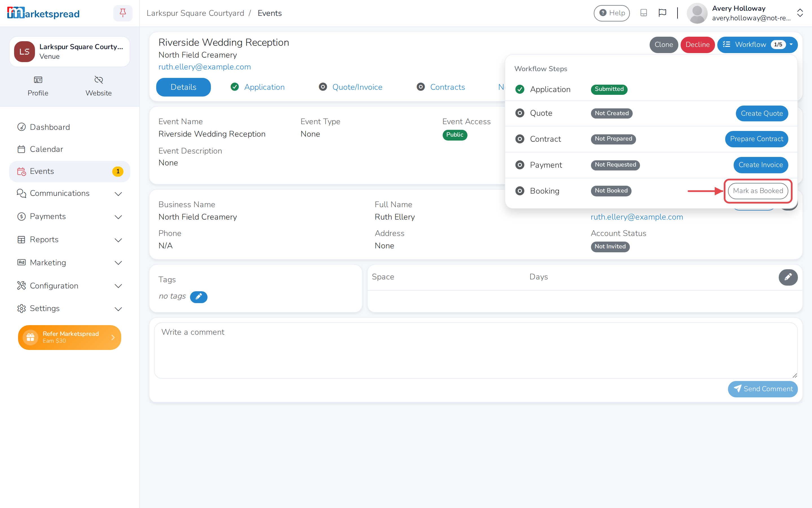Click the Clone button
Screen dimensions: 812x508
click(663, 45)
